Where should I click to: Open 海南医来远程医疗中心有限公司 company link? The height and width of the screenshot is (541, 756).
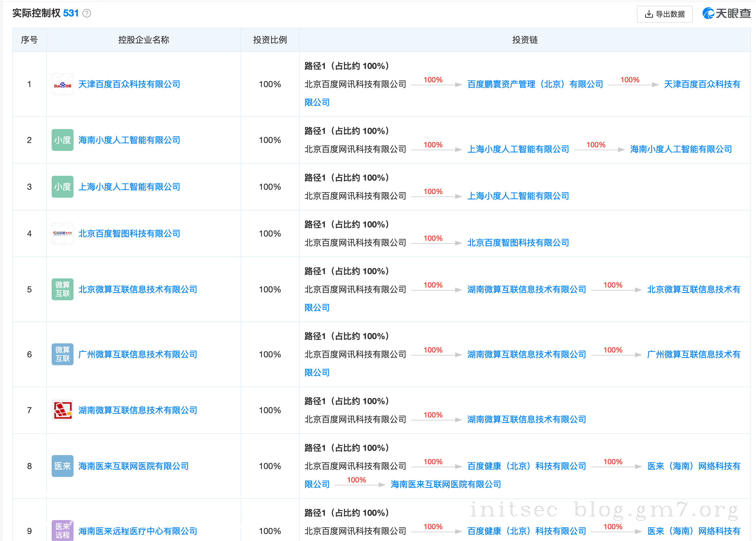click(x=138, y=531)
